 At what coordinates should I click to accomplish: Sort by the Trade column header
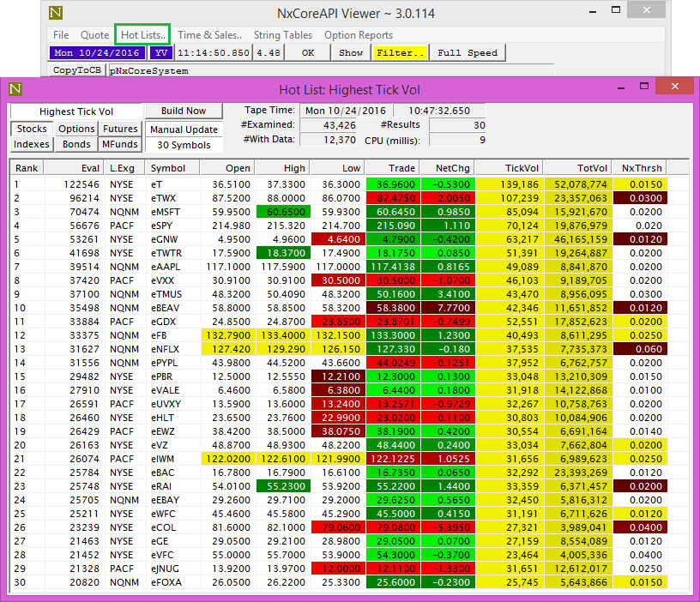click(x=392, y=168)
